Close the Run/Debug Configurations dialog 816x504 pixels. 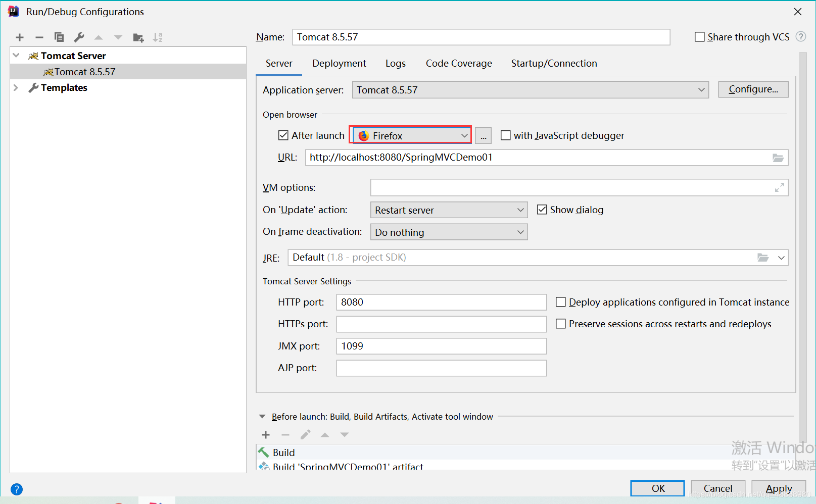(x=798, y=12)
